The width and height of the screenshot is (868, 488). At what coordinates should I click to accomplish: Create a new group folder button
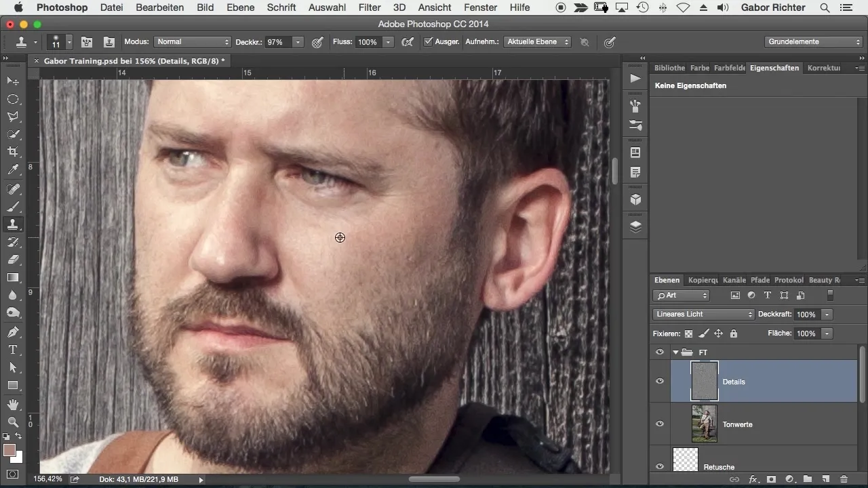pyautogui.click(x=808, y=479)
